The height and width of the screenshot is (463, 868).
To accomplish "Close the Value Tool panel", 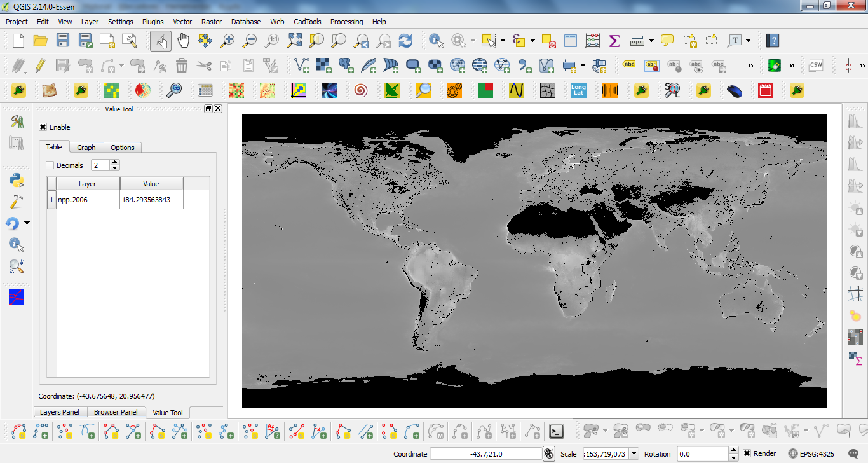I will [x=218, y=109].
